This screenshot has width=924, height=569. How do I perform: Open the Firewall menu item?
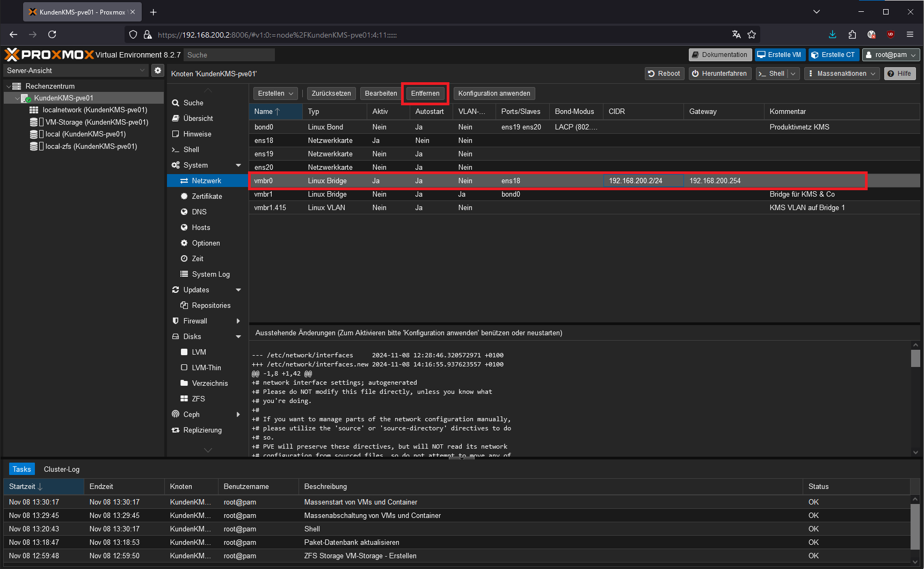pos(195,321)
